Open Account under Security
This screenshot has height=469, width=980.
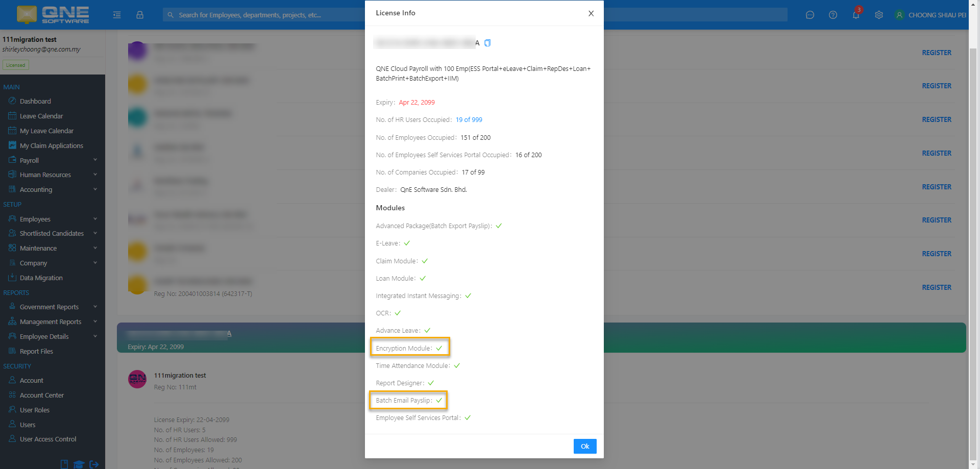[x=31, y=380]
